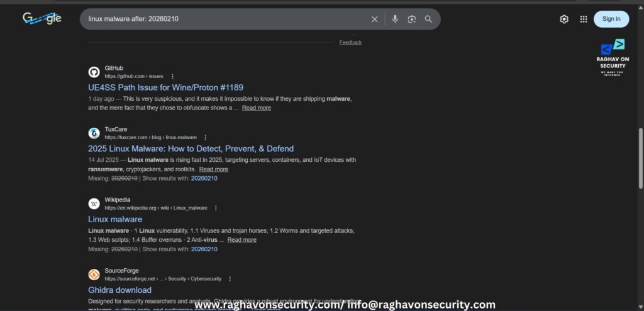Click the Wikipedia site name text
The image size is (644, 311).
click(118, 200)
